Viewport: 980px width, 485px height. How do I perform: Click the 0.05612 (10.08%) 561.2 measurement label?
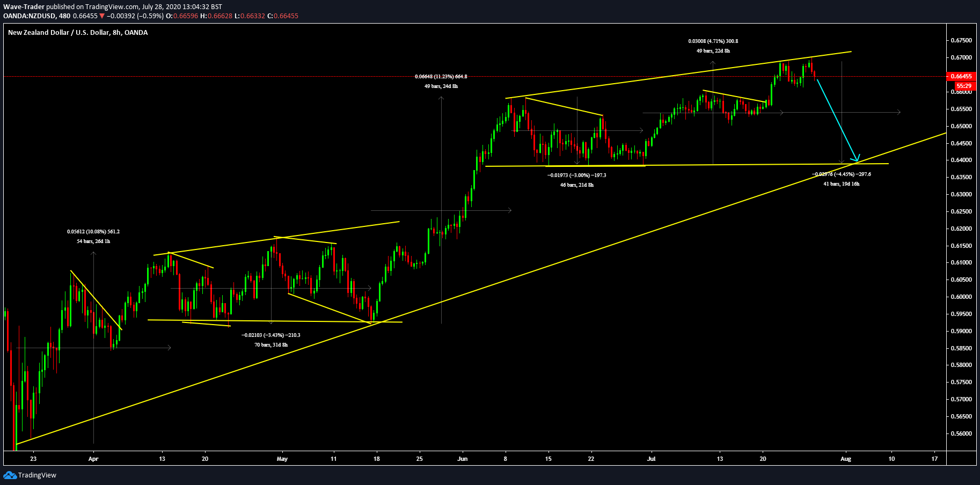93,232
